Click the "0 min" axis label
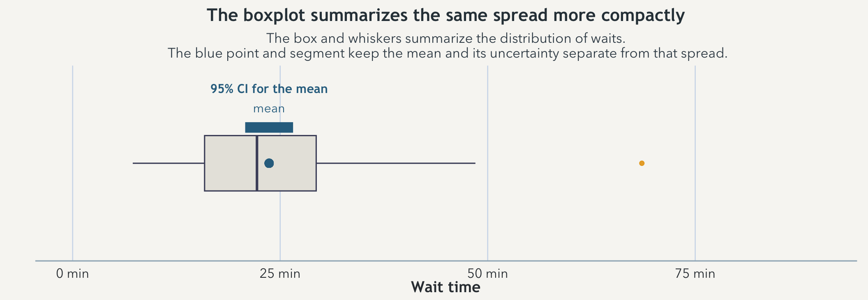This screenshot has height=300, width=868. point(72,274)
